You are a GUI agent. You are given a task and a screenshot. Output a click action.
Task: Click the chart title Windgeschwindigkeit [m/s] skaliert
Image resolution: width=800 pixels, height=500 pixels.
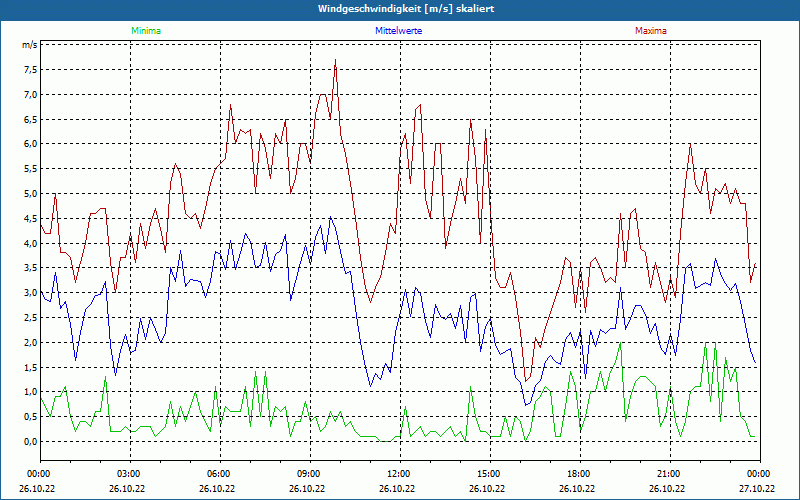coord(406,9)
